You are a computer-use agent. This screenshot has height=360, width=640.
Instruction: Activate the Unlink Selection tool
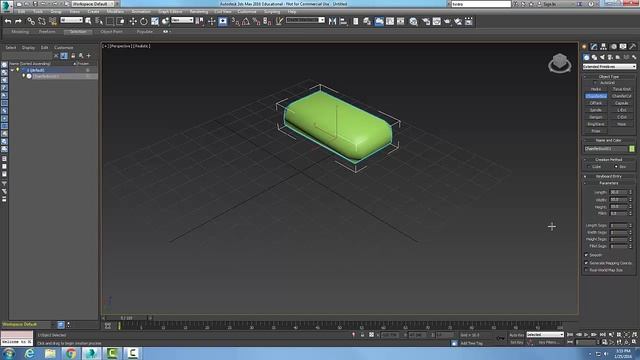(42, 21)
